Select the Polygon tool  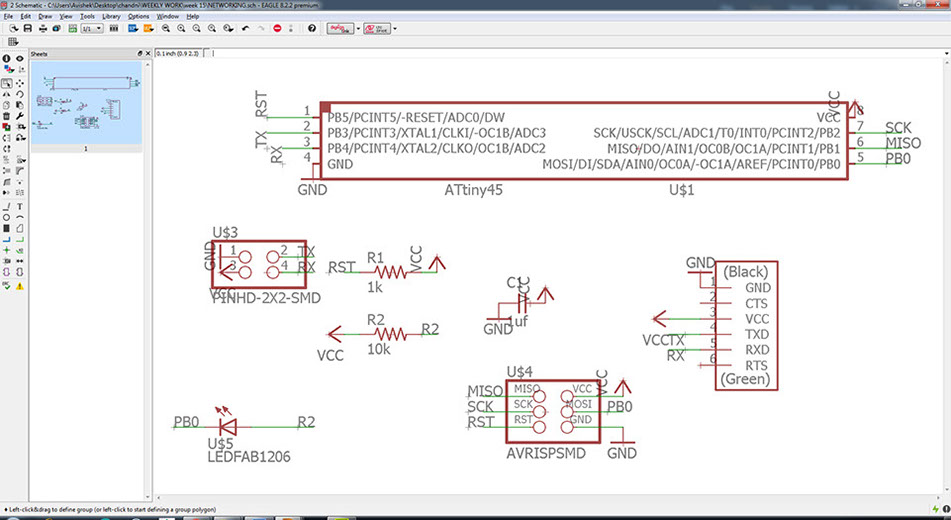[20, 227]
